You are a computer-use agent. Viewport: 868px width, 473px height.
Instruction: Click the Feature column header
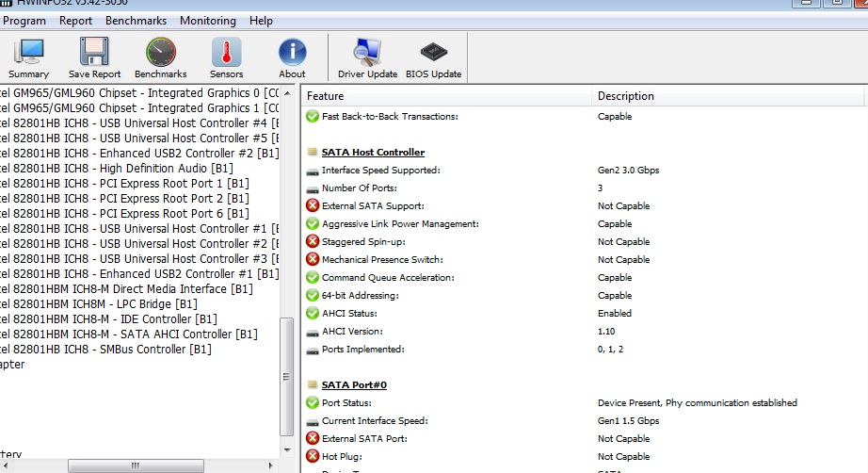coord(447,96)
